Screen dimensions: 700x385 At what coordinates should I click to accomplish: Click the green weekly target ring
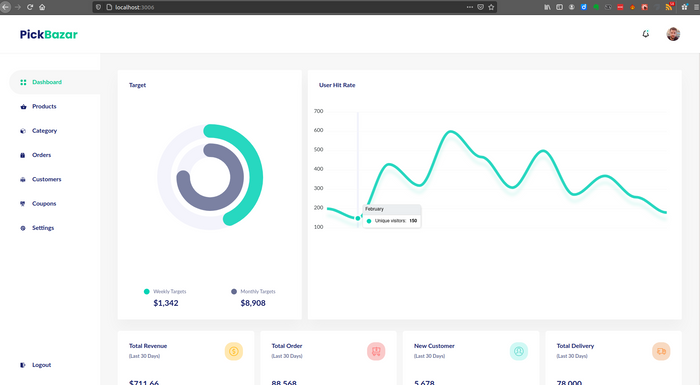[256, 176]
